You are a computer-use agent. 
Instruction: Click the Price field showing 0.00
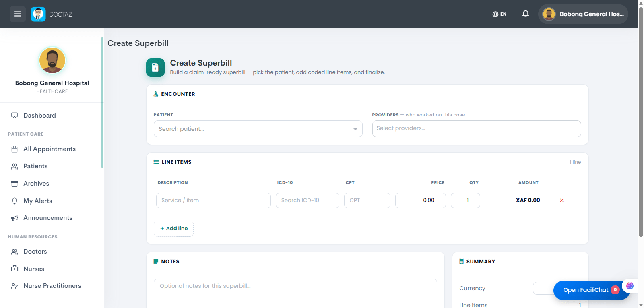(x=421, y=201)
